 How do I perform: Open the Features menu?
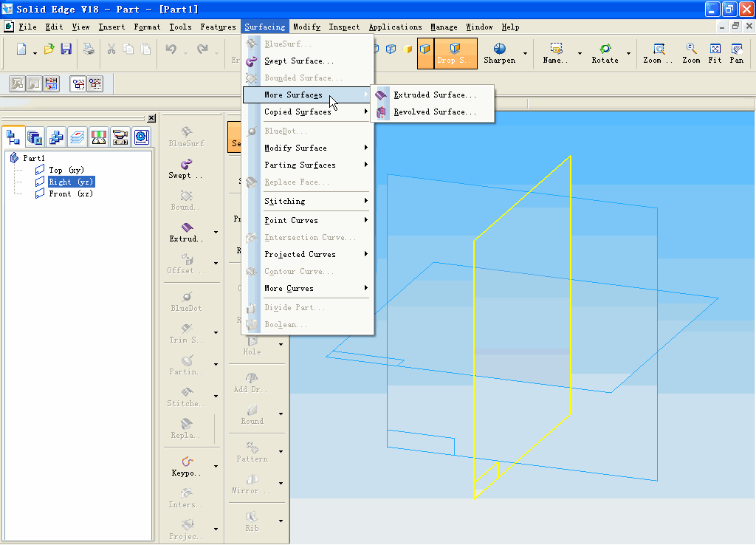coord(218,27)
